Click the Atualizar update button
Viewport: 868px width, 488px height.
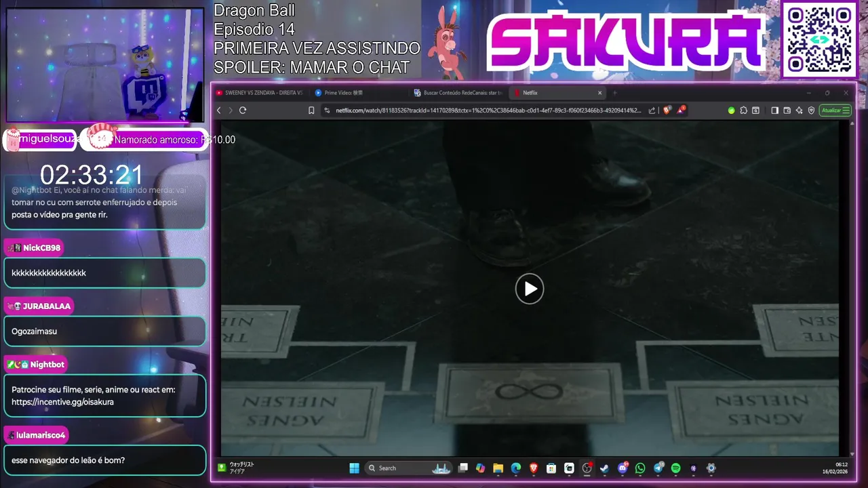pyautogui.click(x=835, y=110)
